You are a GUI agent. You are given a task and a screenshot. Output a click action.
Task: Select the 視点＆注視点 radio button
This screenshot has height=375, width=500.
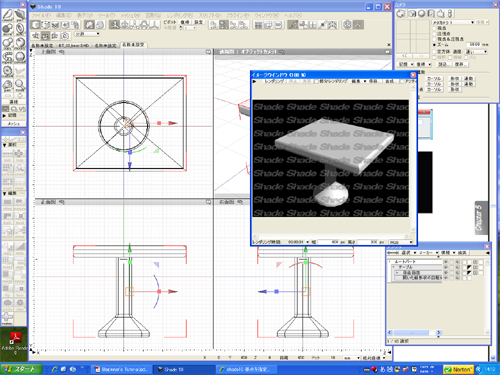[434, 39]
